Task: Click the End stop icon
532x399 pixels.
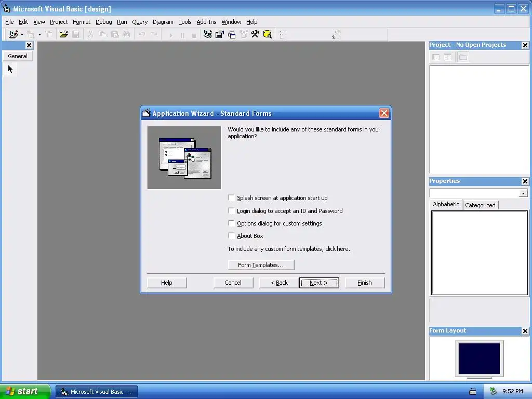Action: pos(194,35)
